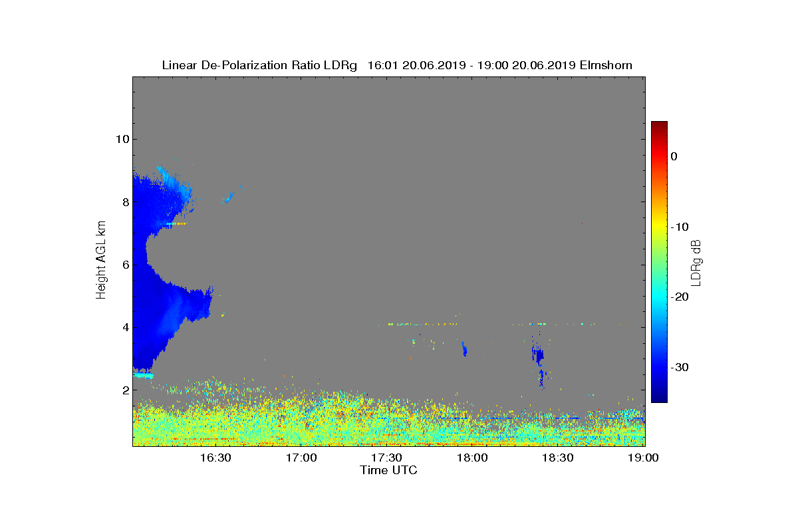The height and width of the screenshot is (532, 798).
Task: Select the 18:30 time tick label
Action: pos(558,458)
